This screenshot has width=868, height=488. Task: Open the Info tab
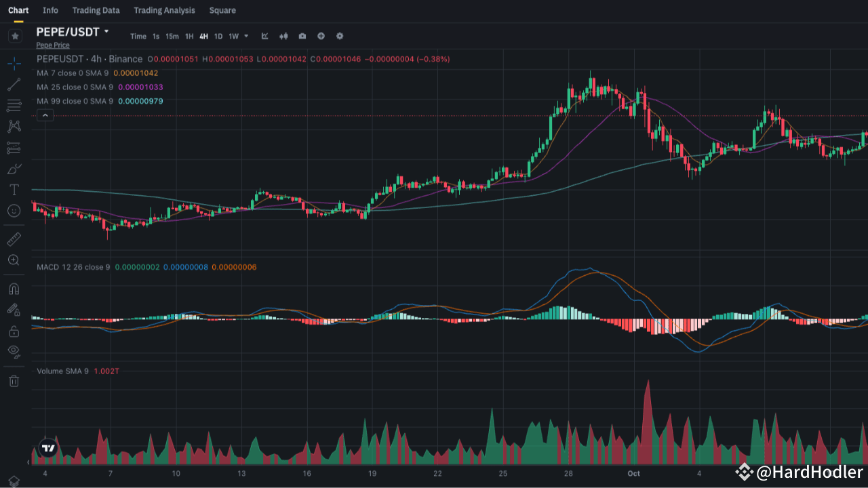pos(50,10)
